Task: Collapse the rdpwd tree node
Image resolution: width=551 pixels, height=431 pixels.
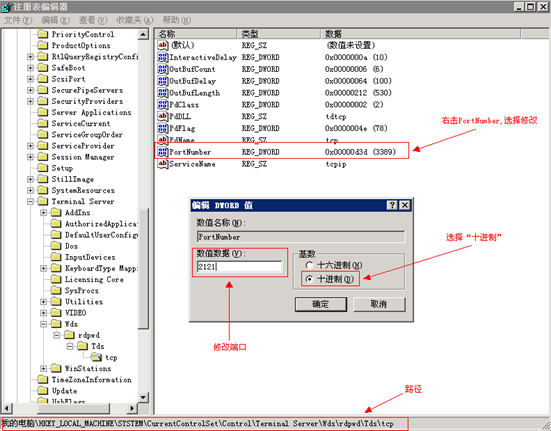Action: point(57,335)
